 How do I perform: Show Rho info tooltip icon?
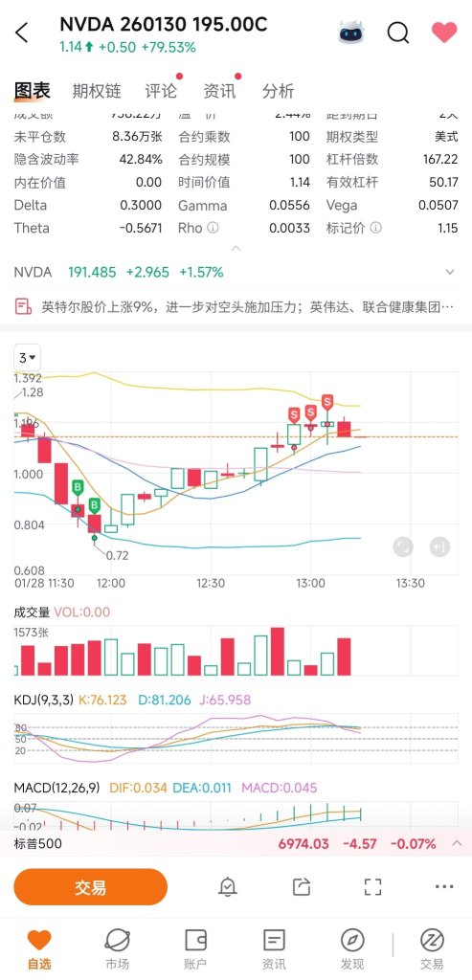click(213, 228)
